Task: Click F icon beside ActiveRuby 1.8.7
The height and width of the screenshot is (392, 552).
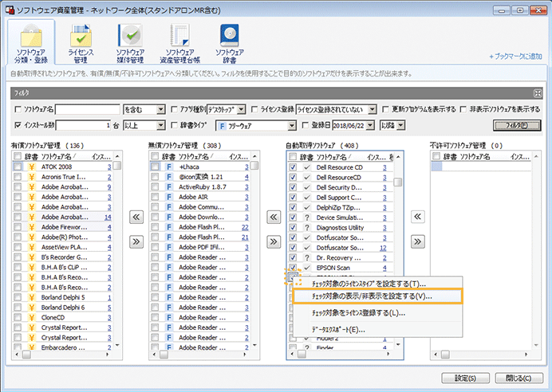Action: (169, 187)
